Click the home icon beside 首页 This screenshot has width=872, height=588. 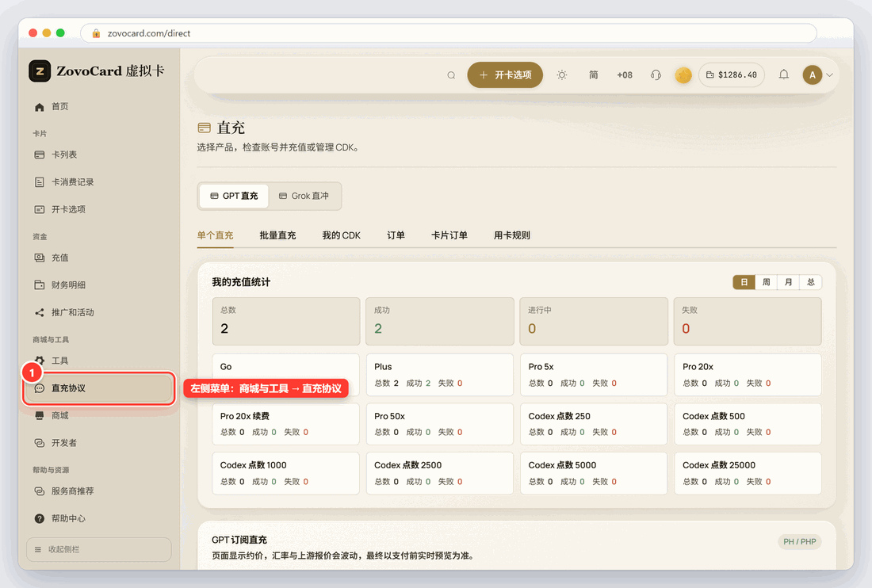[40, 107]
